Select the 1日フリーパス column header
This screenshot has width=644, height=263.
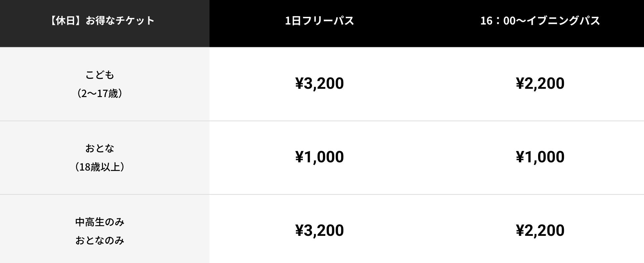(319, 21)
